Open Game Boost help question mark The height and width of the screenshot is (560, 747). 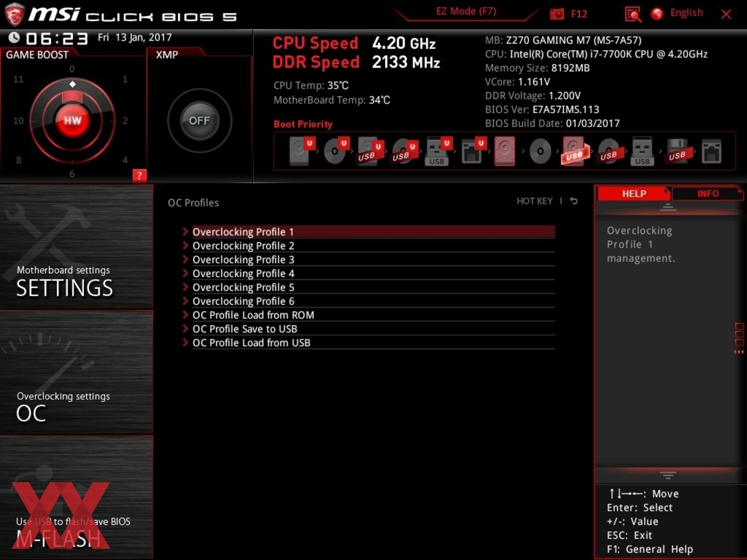140,176
